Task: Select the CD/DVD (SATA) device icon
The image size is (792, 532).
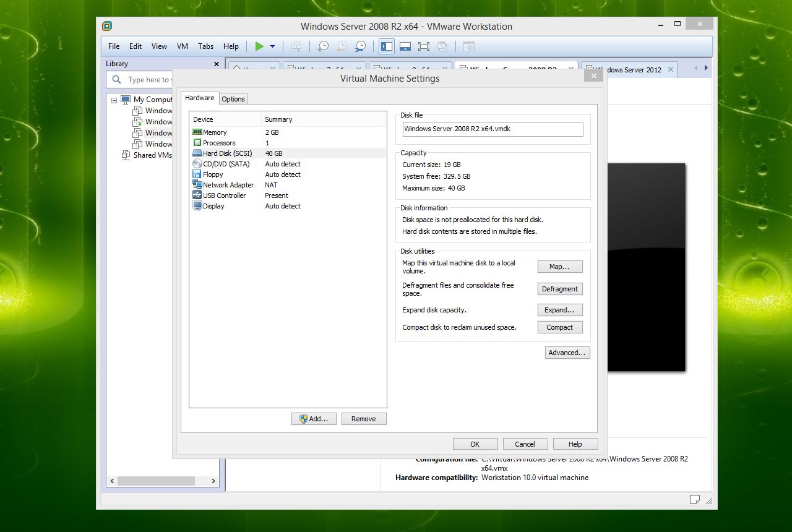Action: click(x=197, y=164)
